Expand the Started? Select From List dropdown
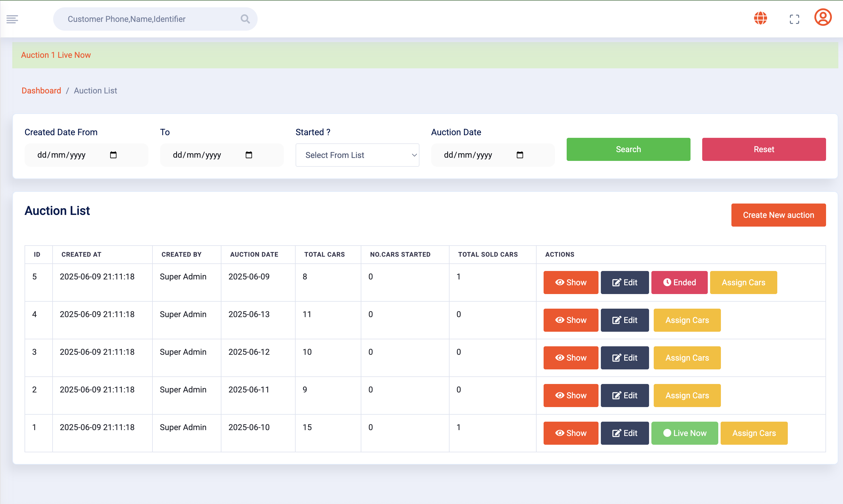 click(x=357, y=155)
